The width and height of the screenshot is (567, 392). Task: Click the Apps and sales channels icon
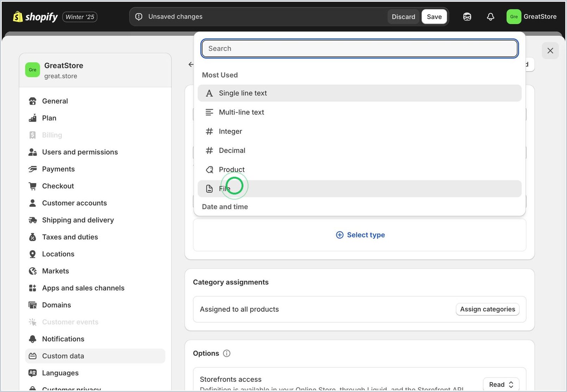point(33,288)
